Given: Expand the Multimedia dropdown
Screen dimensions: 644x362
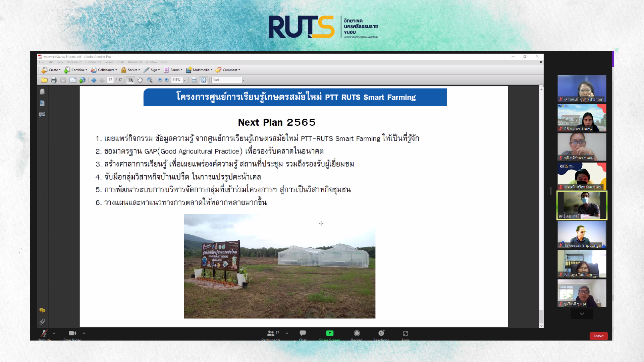Looking at the screenshot, I should 199,70.
